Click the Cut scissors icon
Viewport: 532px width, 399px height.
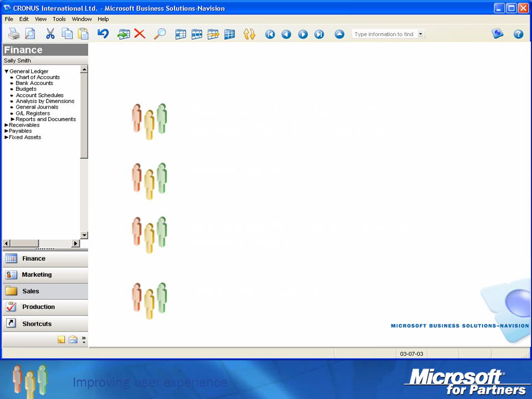pos(50,34)
